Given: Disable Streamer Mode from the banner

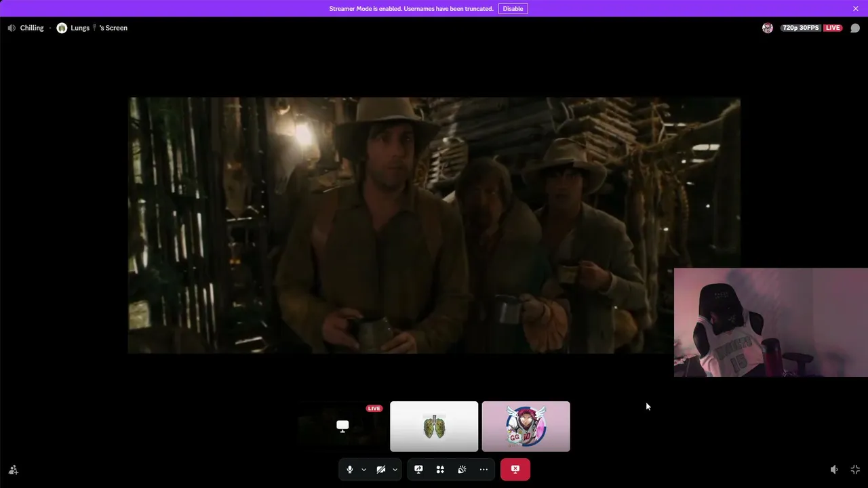Looking at the screenshot, I should pos(513,9).
